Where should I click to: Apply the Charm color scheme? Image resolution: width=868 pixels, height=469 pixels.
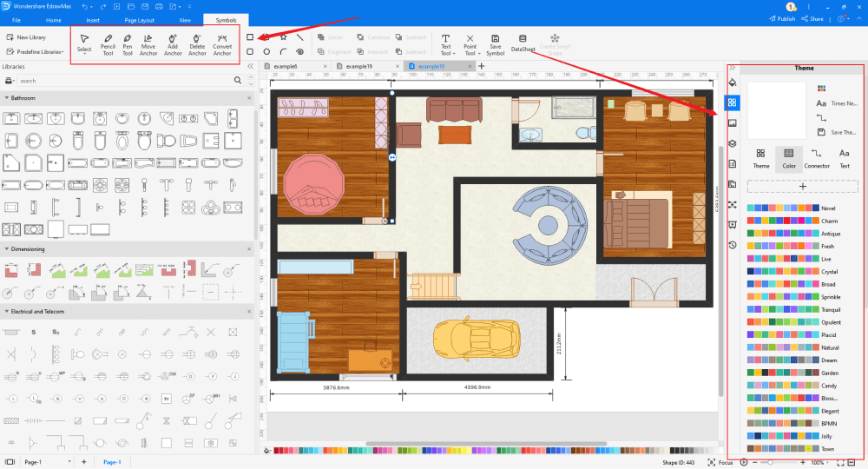coord(792,221)
